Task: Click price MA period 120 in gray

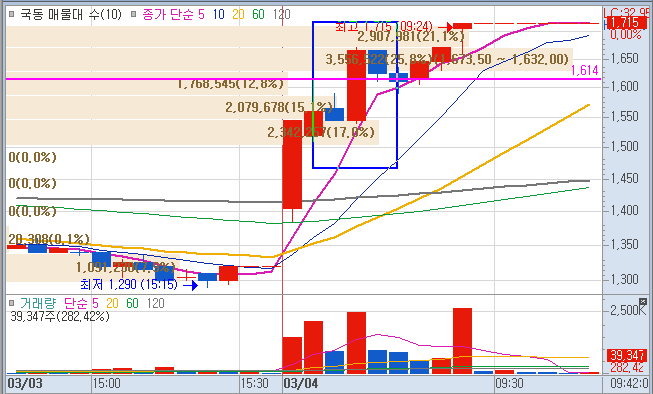Action: coord(282,15)
